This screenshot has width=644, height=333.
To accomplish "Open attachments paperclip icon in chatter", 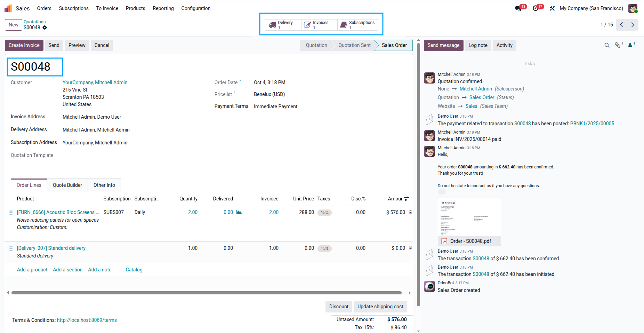I will click(618, 45).
